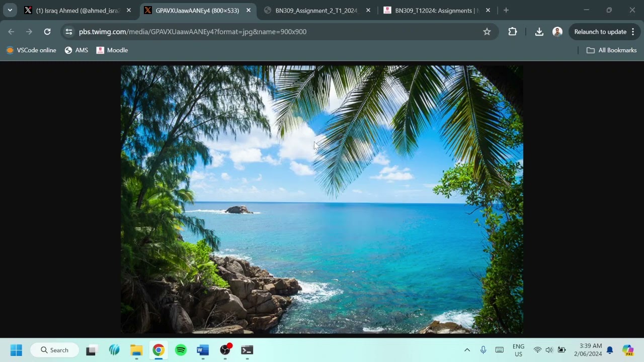View site information icon in address bar

click(69, 32)
